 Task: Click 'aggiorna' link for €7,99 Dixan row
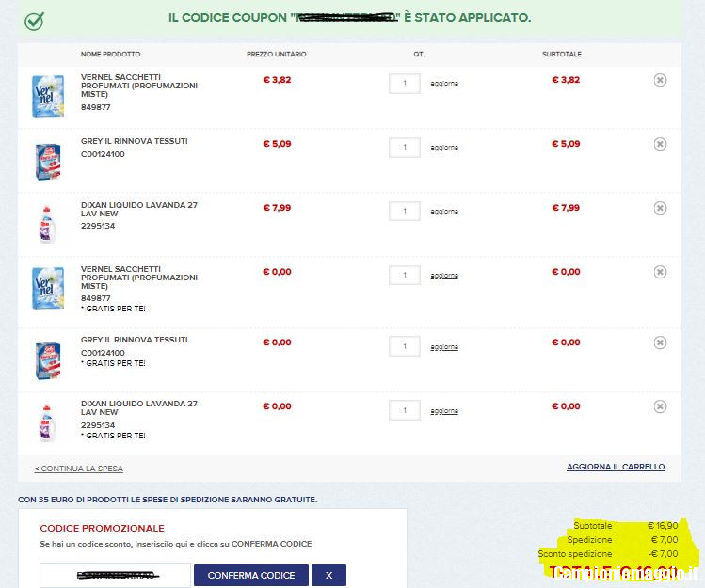click(x=444, y=213)
